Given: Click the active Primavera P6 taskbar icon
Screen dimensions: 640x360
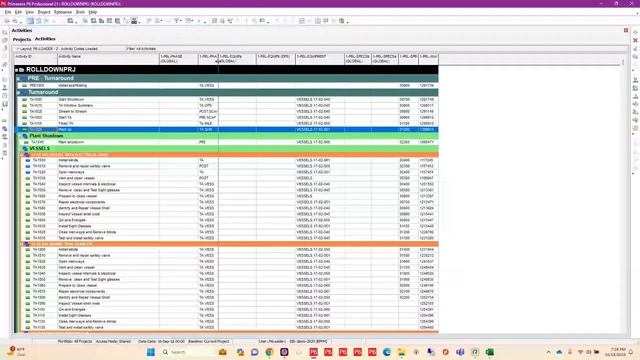Looking at the screenshot, I should pyautogui.click(x=313, y=352).
